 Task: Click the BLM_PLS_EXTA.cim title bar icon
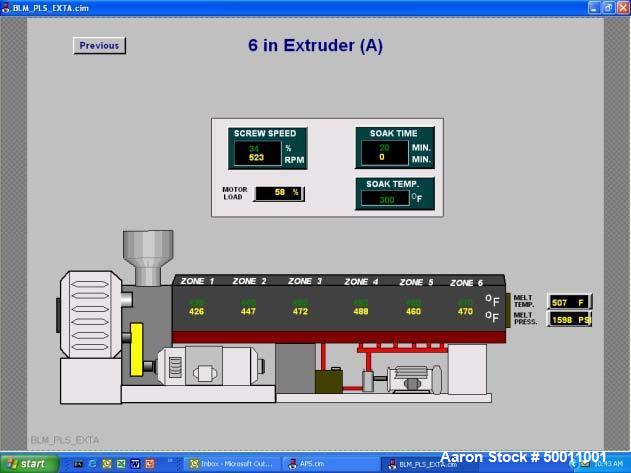tap(5, 8)
